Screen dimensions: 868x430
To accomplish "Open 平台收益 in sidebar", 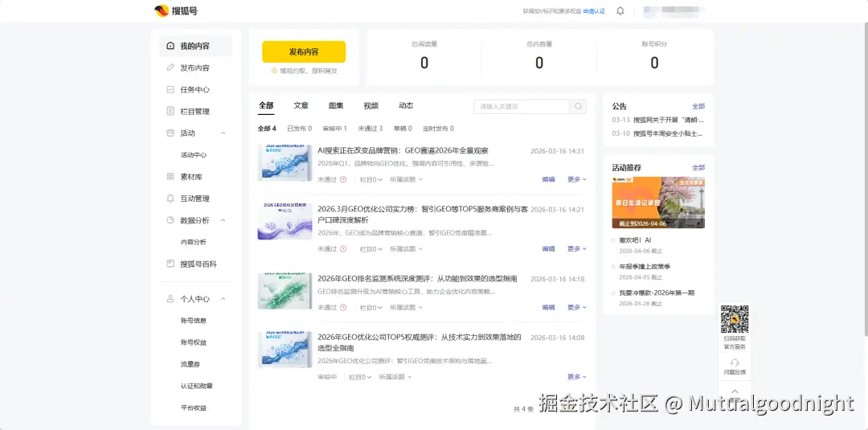I will coord(193,407).
